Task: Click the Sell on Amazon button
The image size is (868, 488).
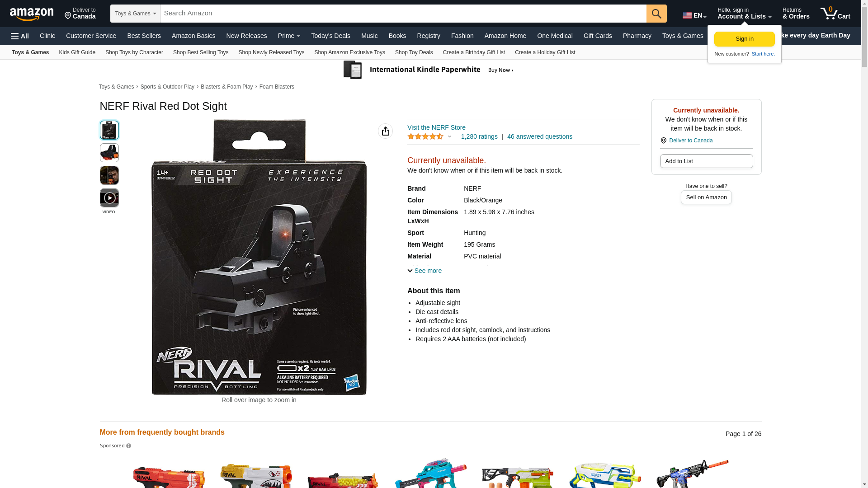Action: pyautogui.click(x=706, y=197)
